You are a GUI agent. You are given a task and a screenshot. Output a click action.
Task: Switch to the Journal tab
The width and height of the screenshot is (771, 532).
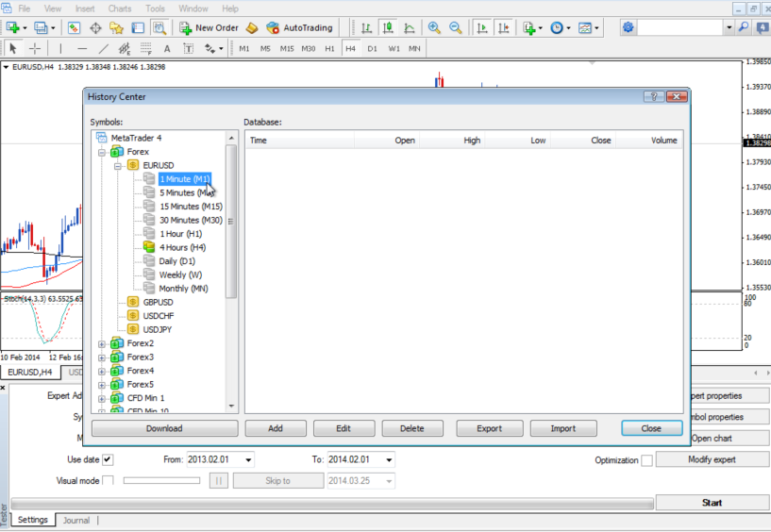(x=76, y=520)
